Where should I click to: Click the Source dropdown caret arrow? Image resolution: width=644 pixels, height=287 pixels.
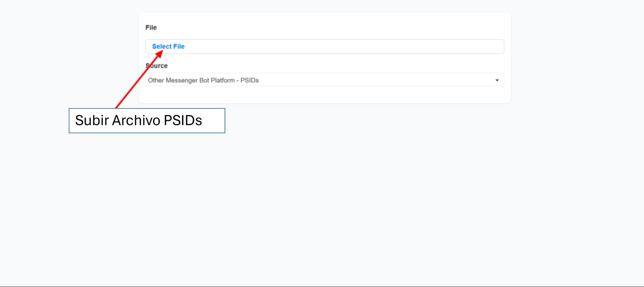[497, 80]
